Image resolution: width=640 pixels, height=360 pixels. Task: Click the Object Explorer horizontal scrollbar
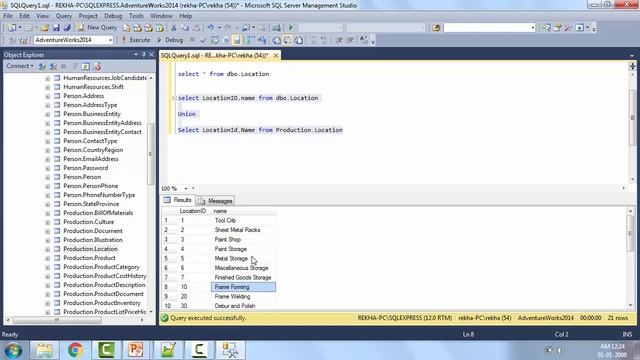point(57,320)
